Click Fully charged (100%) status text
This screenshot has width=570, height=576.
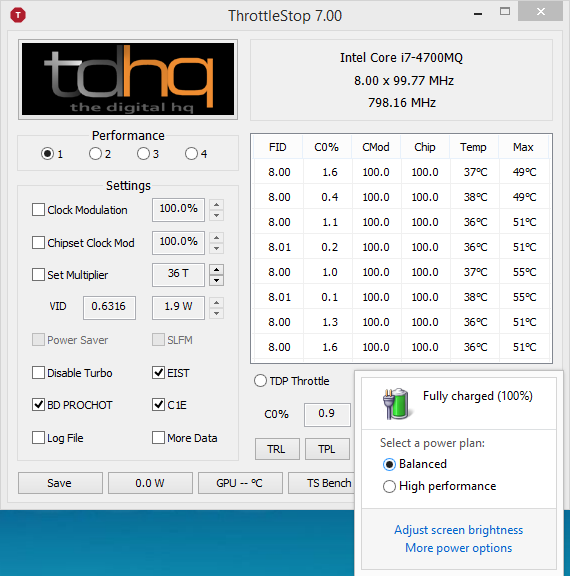click(477, 396)
